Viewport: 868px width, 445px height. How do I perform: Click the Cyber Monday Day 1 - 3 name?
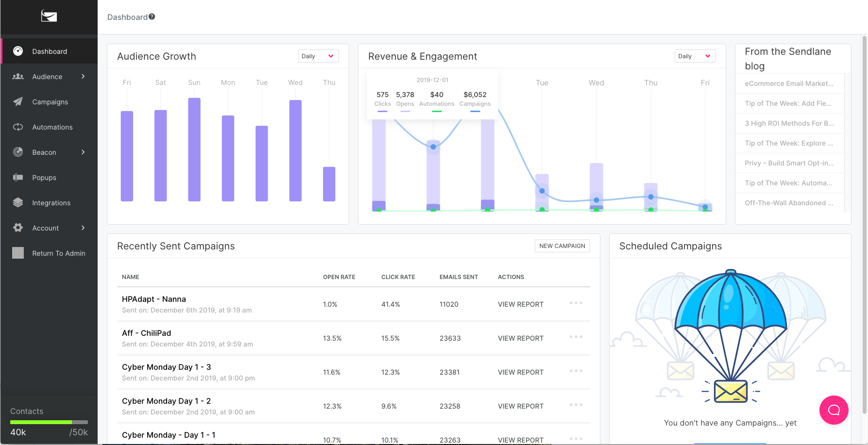[x=167, y=367]
